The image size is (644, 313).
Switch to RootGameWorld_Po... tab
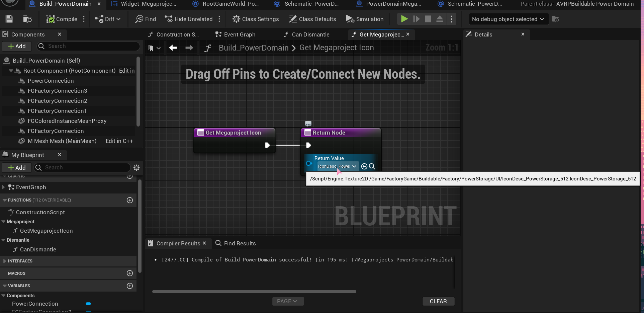[x=226, y=4]
